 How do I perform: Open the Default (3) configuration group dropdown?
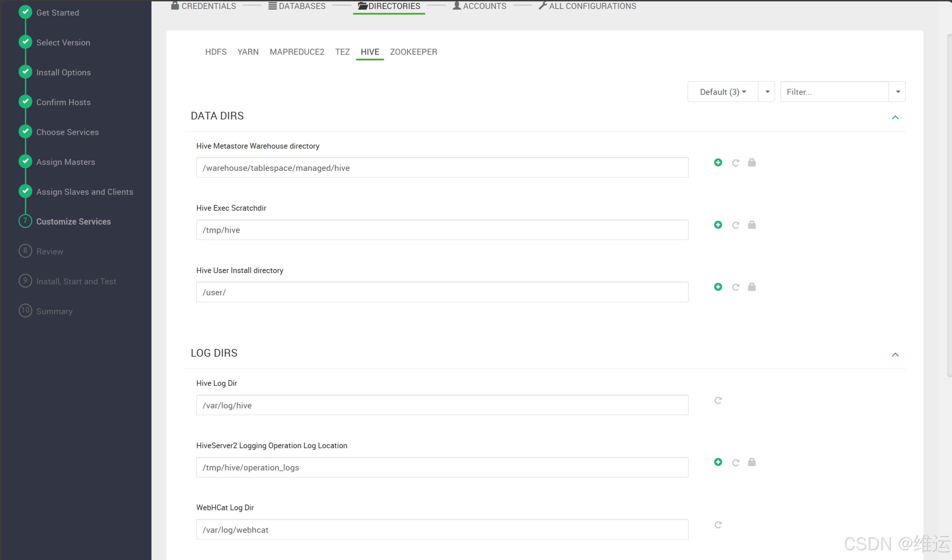coord(722,91)
